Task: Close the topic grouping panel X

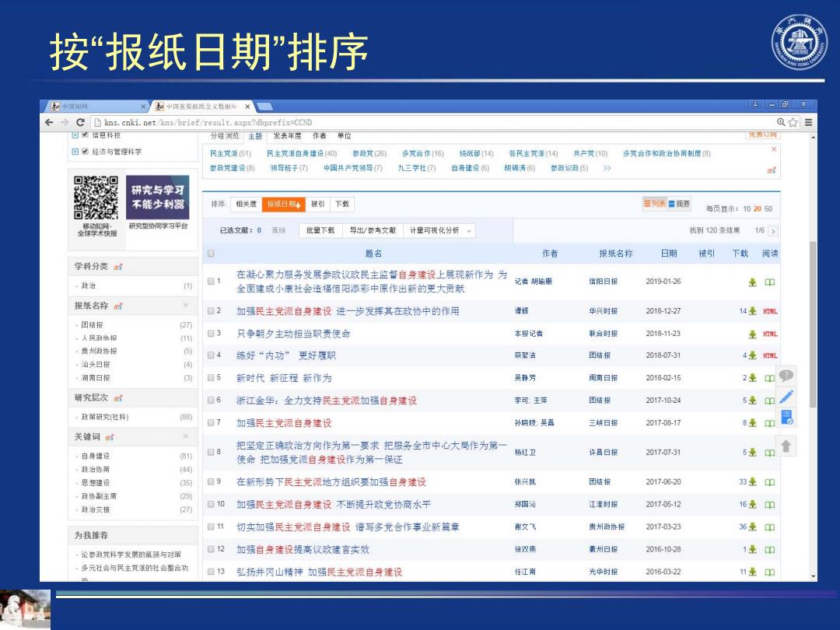Action: point(774,149)
